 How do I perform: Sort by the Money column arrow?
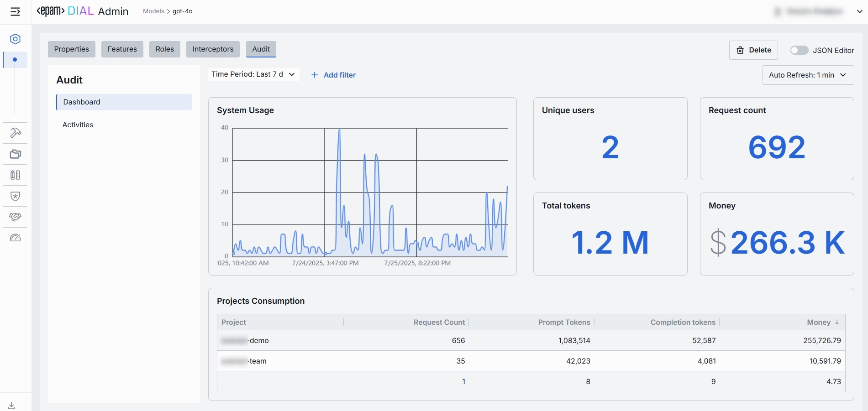click(x=837, y=322)
